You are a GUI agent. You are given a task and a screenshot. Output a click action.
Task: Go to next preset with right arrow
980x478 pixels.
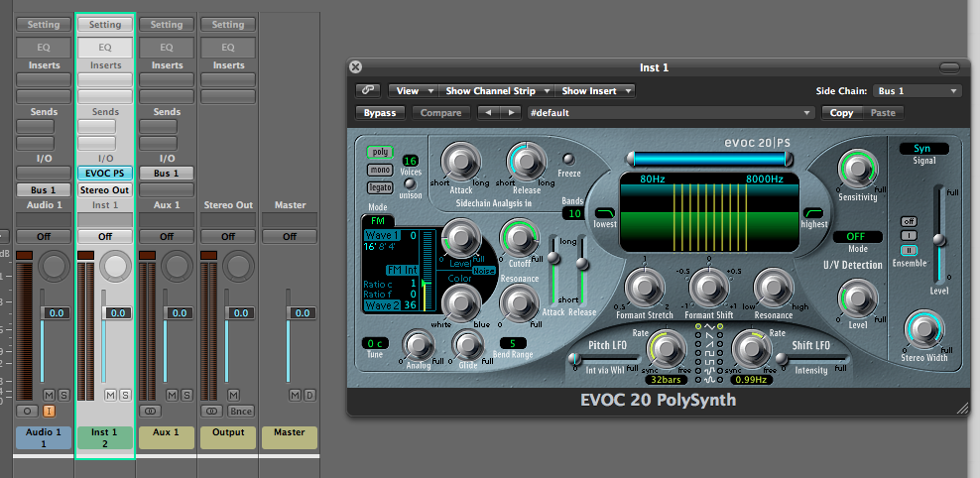(510, 112)
